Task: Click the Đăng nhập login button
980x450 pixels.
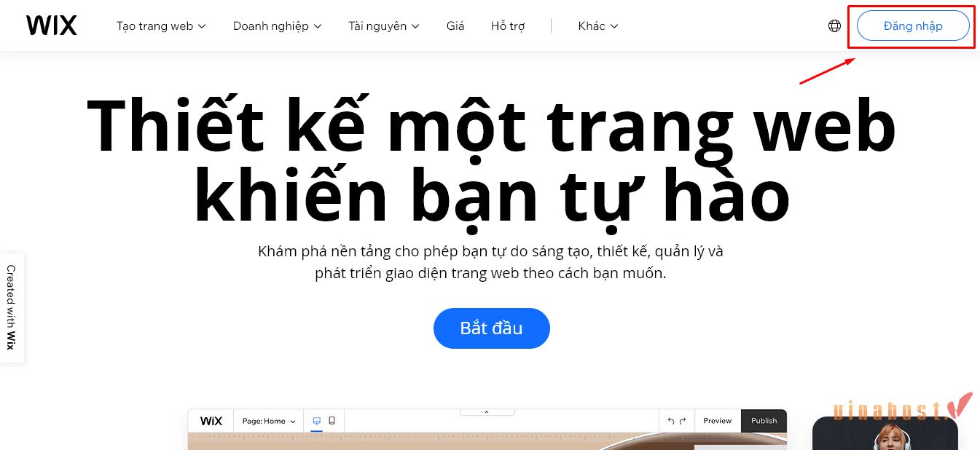Action: (x=913, y=26)
